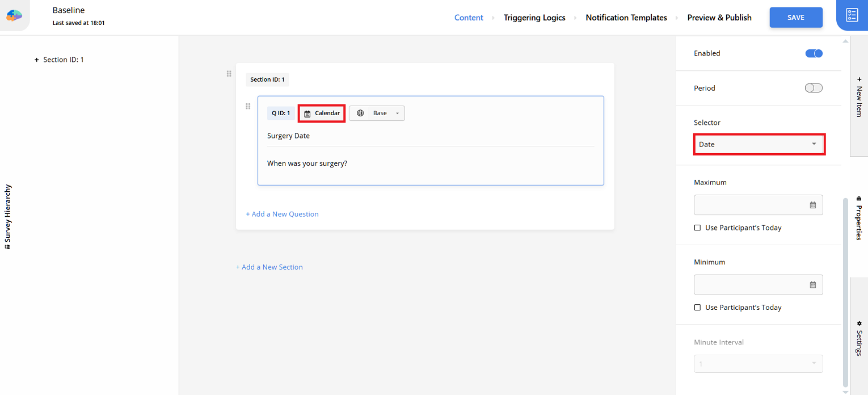This screenshot has height=395, width=868.
Task: Open the Base language dropdown arrow
Action: point(397,113)
